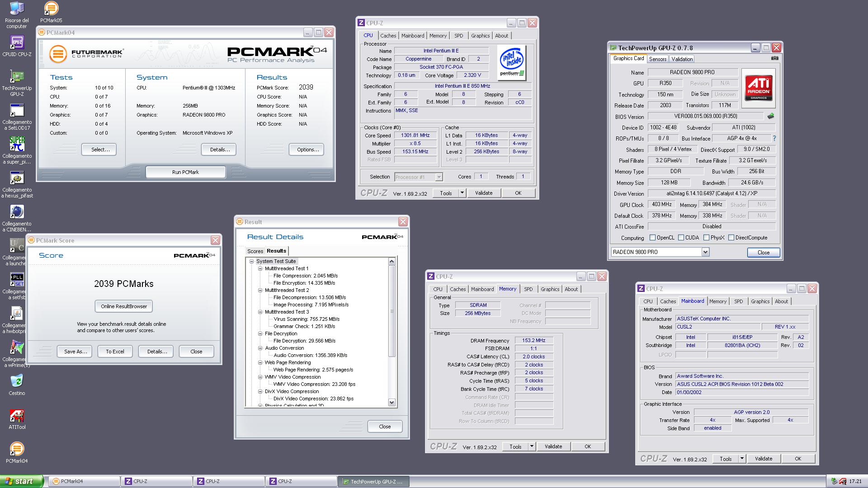868x488 pixels.
Task: Click the ATI Radeon logo in GPU-Z
Action: [759, 88]
